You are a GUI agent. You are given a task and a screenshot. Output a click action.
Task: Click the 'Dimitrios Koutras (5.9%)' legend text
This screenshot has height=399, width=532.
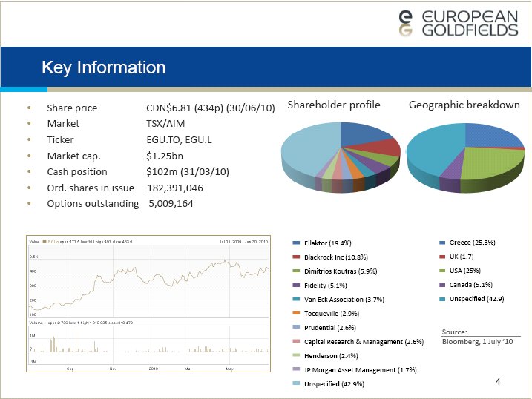[341, 271]
